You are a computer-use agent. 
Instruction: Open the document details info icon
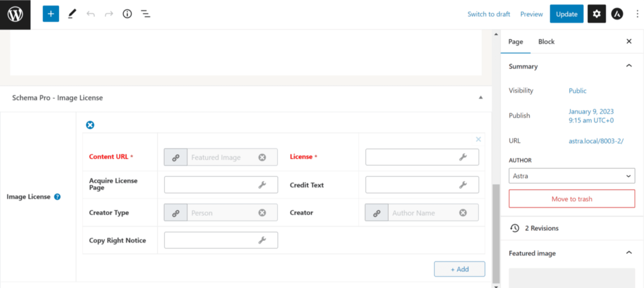point(127,14)
